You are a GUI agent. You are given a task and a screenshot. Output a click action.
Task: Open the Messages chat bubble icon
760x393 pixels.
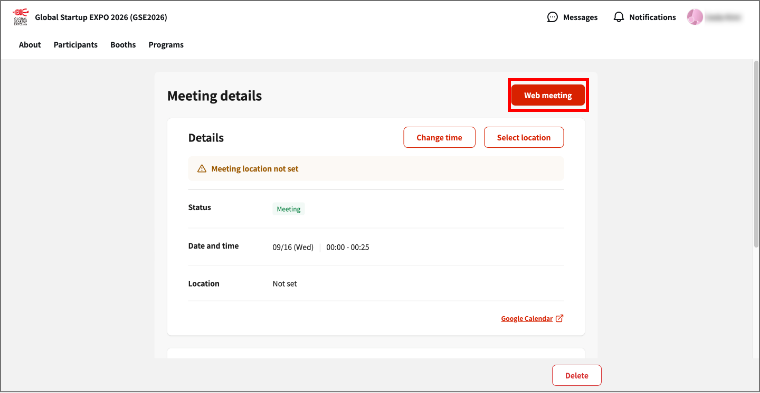tap(552, 17)
